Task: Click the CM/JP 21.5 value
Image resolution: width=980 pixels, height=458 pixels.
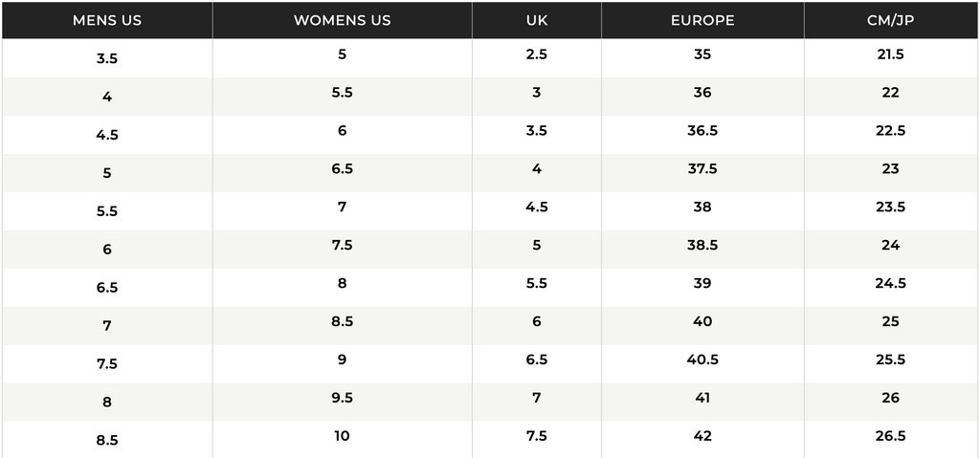Action: pyautogui.click(x=891, y=55)
